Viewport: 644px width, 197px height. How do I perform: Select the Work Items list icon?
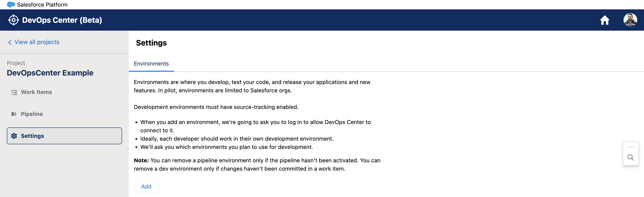[x=14, y=92]
